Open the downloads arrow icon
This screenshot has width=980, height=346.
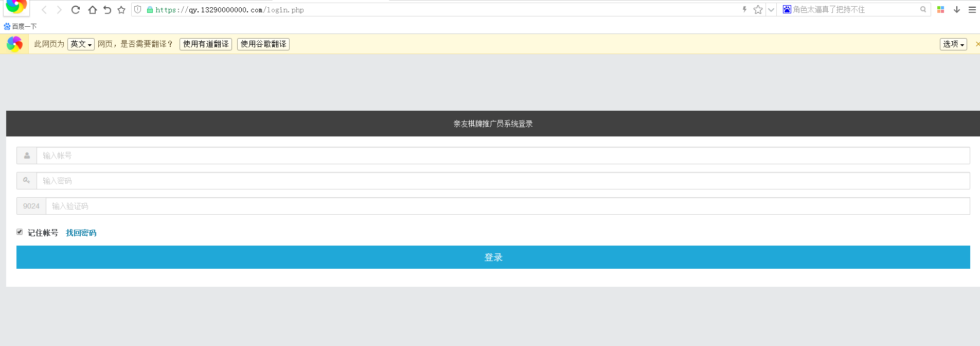tap(956, 10)
